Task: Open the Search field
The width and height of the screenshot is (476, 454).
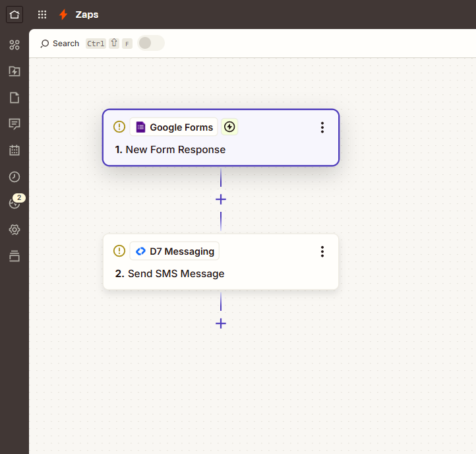Action: click(60, 44)
